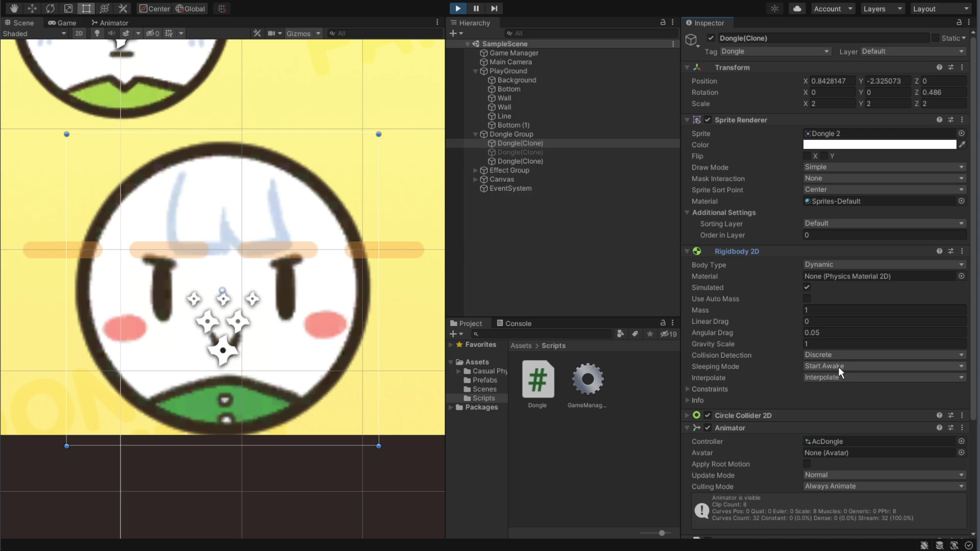Toggle the 2D view button

(79, 33)
